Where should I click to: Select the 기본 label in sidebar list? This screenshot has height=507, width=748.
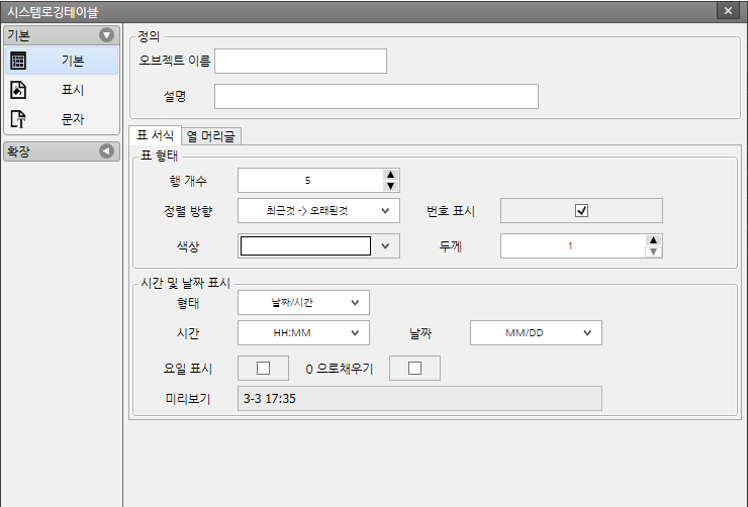[73, 61]
